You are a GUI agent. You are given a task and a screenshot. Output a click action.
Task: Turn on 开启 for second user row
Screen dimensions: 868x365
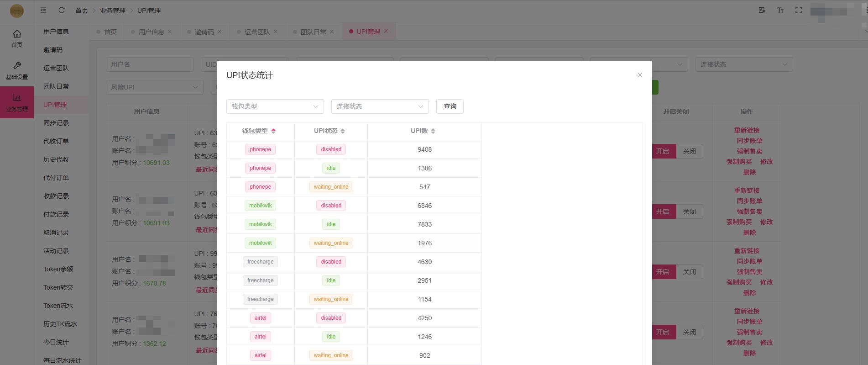pos(663,212)
